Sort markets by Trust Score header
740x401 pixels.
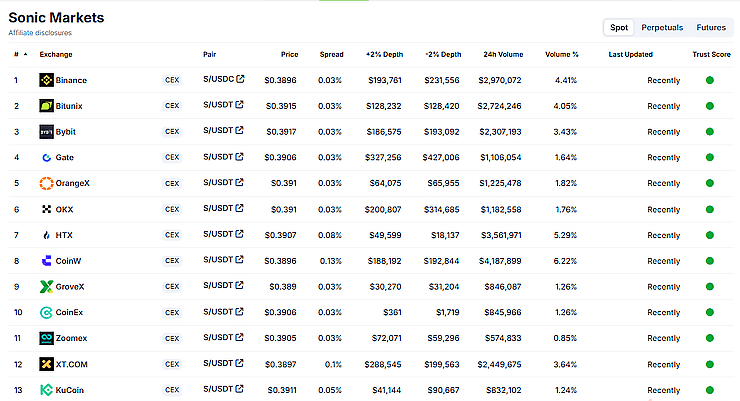pos(709,54)
